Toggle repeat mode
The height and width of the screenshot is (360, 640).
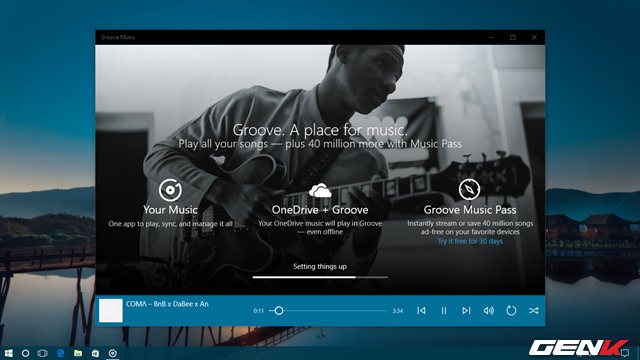click(511, 311)
